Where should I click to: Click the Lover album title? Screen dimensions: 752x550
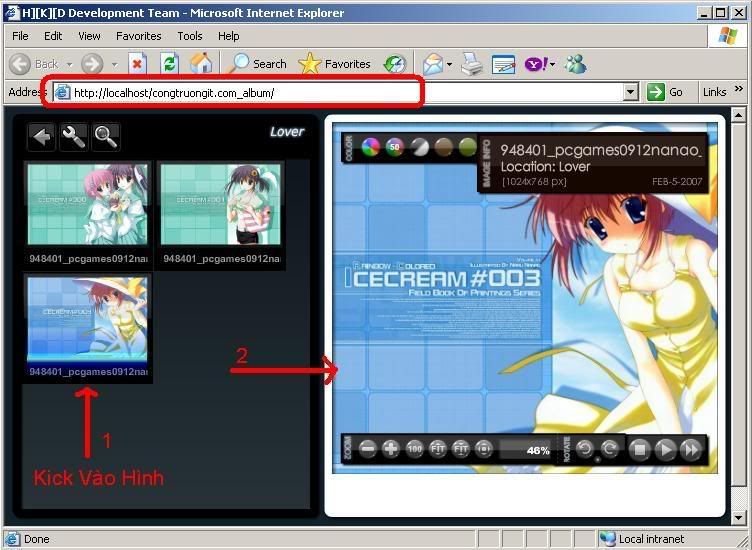pyautogui.click(x=287, y=132)
